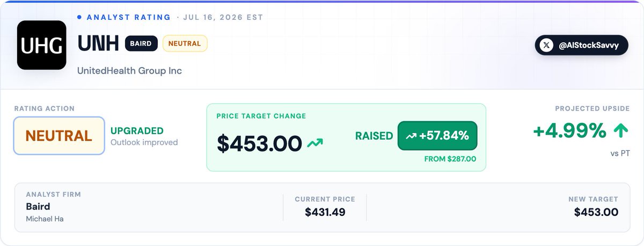Click the green upside arrow icon
Screen dimensions: 644x246
click(621, 131)
